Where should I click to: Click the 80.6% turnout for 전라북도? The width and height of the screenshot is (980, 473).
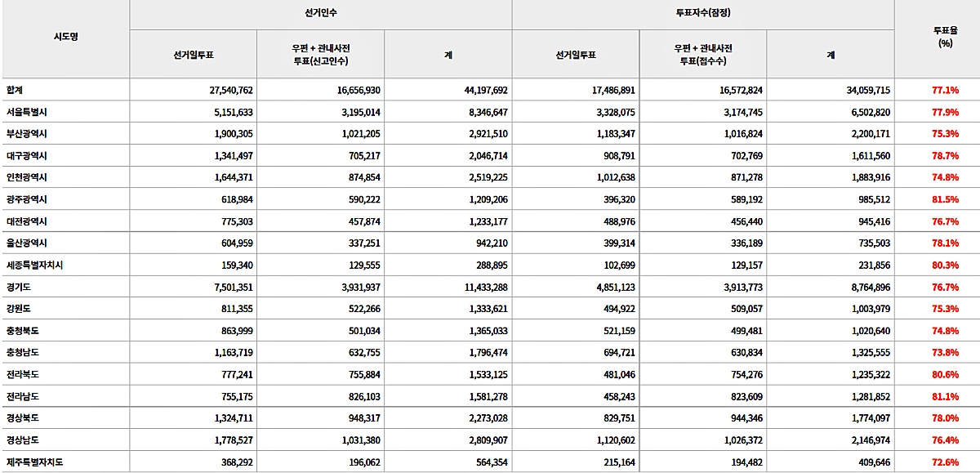coord(945,375)
